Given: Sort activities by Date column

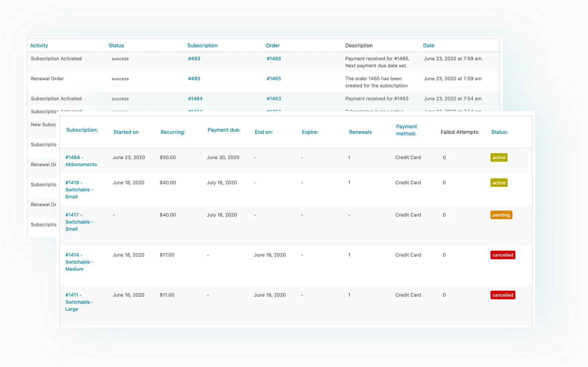Looking at the screenshot, I should [429, 46].
